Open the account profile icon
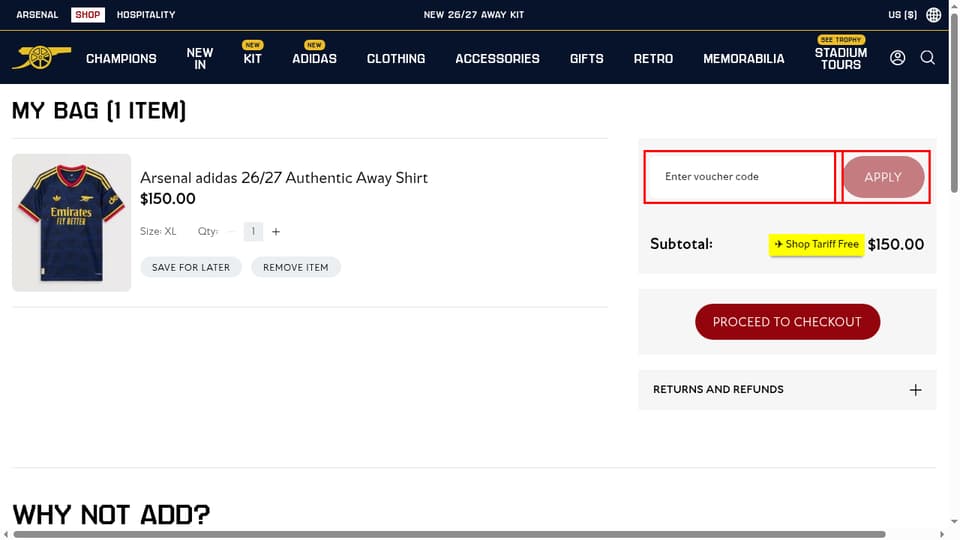This screenshot has height=540, width=960. pos(897,58)
